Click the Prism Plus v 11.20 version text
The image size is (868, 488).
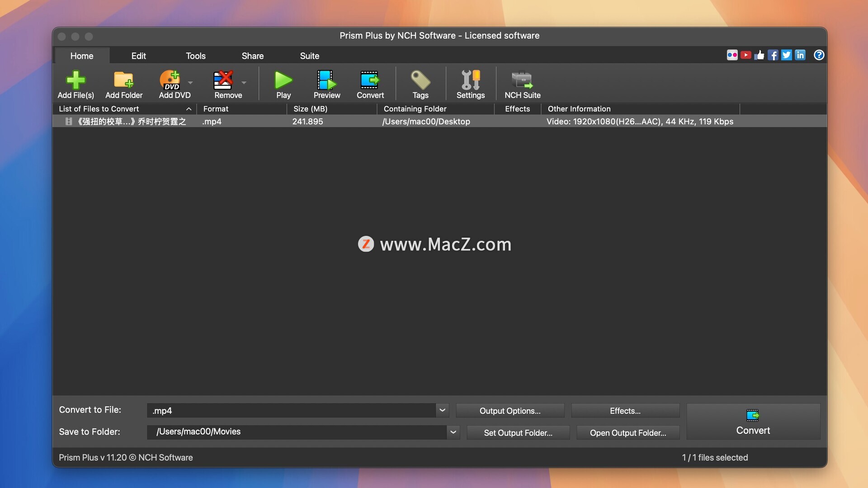tap(126, 457)
